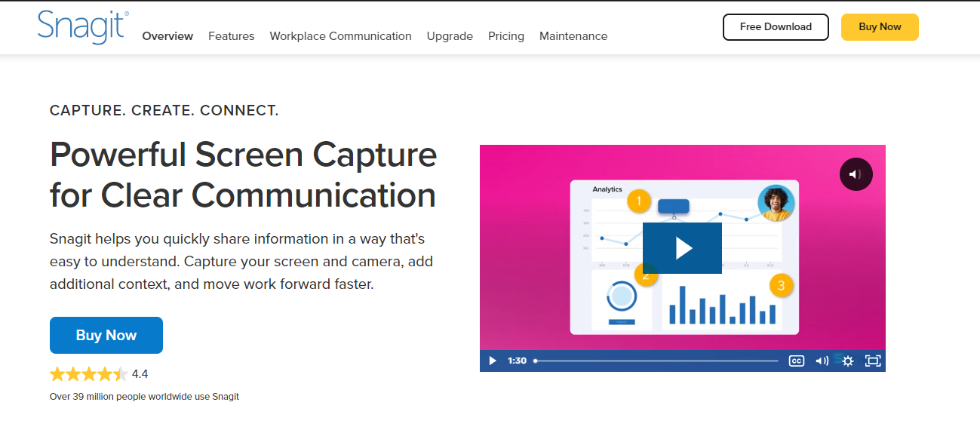Click the video time label 1:30

click(x=517, y=361)
